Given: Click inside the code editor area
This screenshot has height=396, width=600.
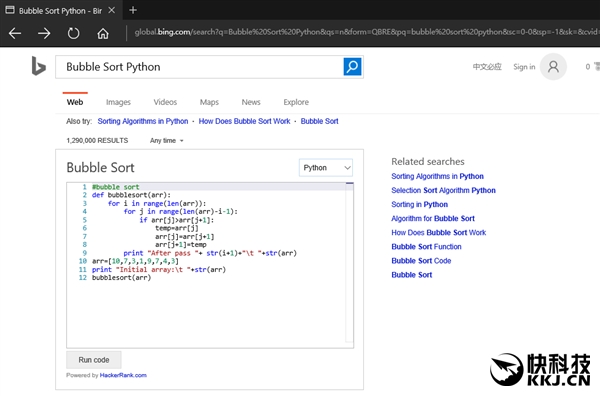Looking at the screenshot, I should [210, 265].
